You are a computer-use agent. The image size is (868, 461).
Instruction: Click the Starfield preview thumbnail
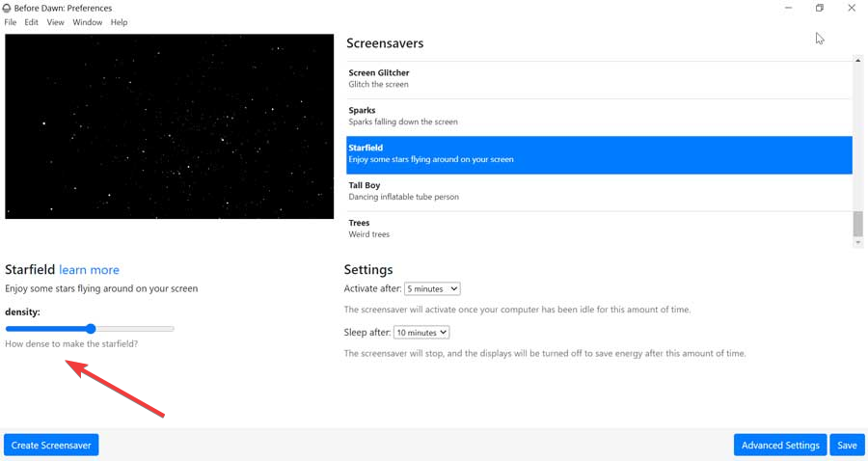tap(170, 126)
